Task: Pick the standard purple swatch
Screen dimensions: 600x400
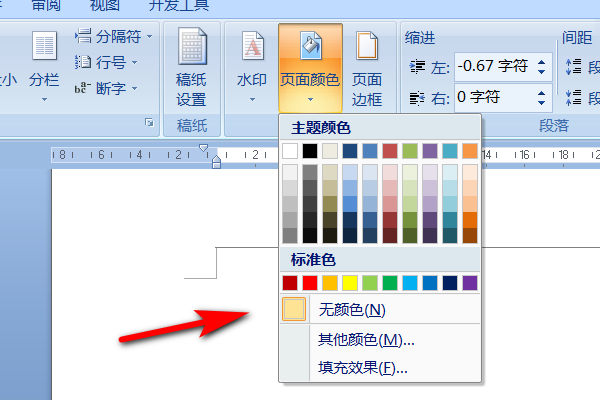Action: pyautogui.click(x=470, y=283)
